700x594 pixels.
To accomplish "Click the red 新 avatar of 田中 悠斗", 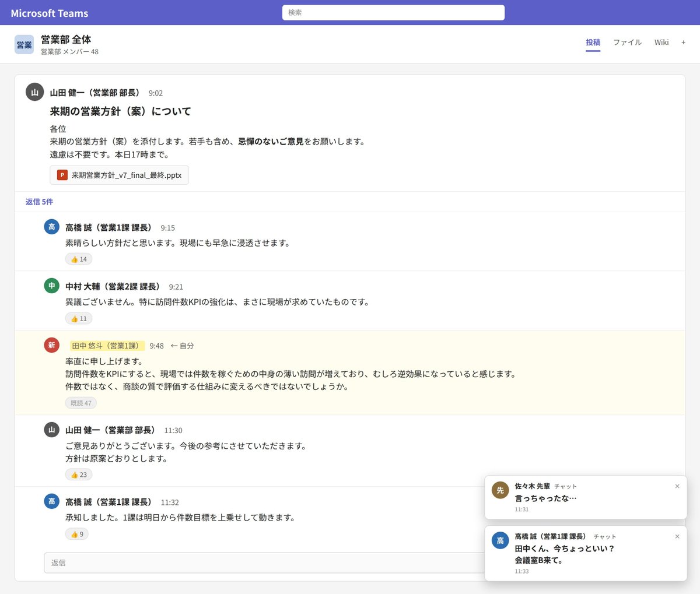I will (x=51, y=345).
